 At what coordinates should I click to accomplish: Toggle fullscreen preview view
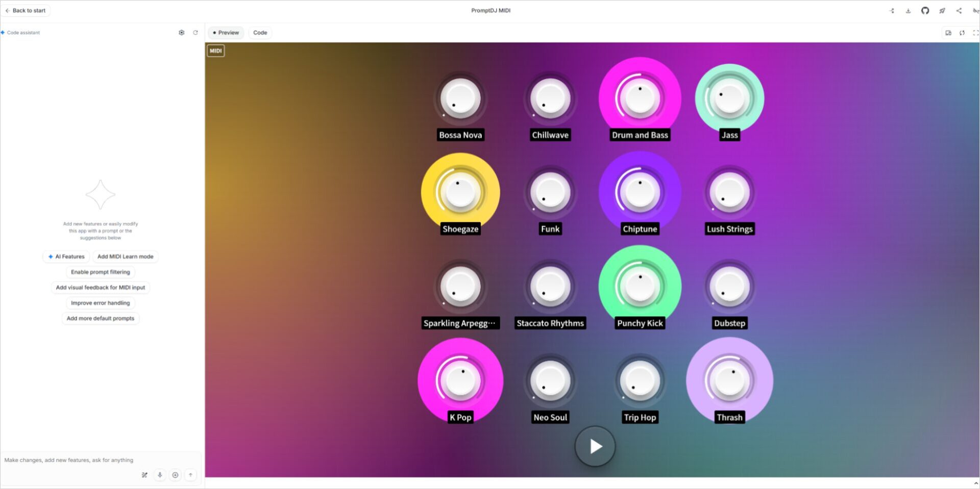point(976,33)
